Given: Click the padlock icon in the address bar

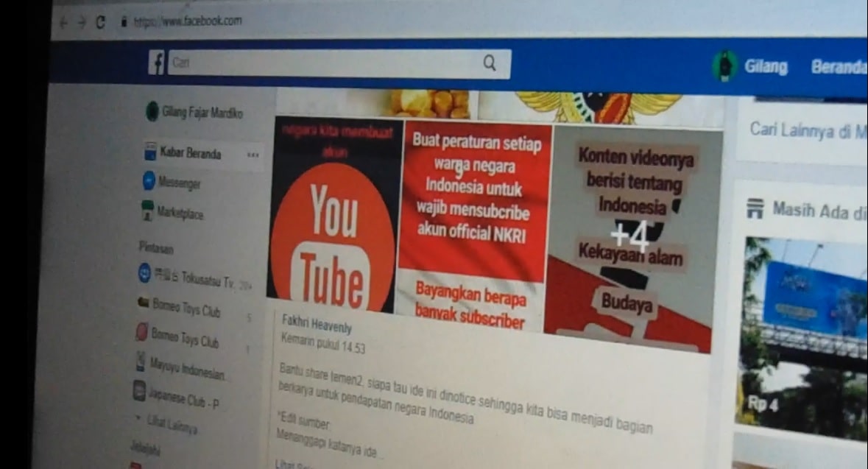Looking at the screenshot, I should [x=124, y=21].
